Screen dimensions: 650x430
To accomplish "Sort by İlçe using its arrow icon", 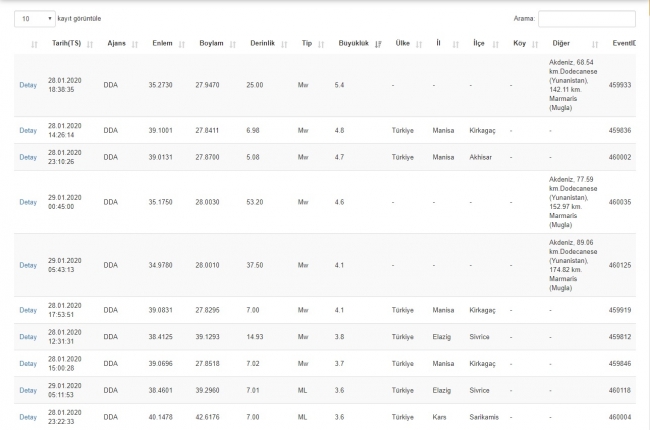I will pyautogui.click(x=495, y=44).
